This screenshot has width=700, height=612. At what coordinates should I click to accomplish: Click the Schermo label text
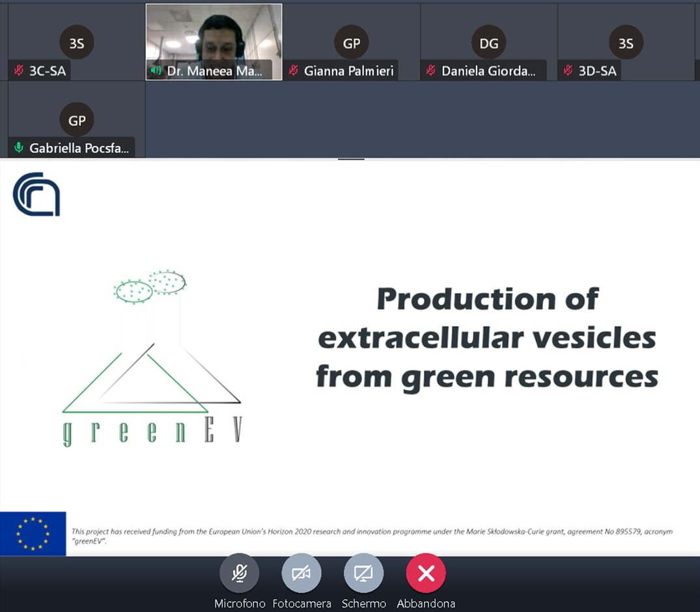[364, 604]
